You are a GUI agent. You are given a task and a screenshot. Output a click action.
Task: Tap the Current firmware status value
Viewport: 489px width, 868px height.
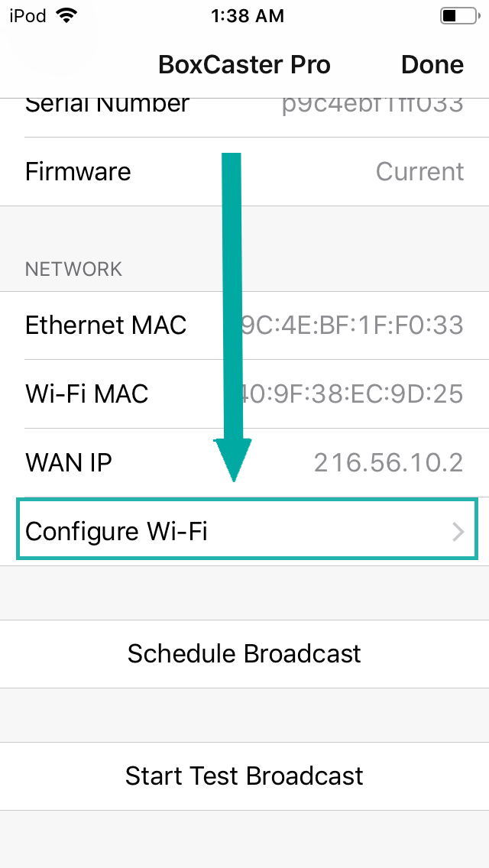point(419,172)
